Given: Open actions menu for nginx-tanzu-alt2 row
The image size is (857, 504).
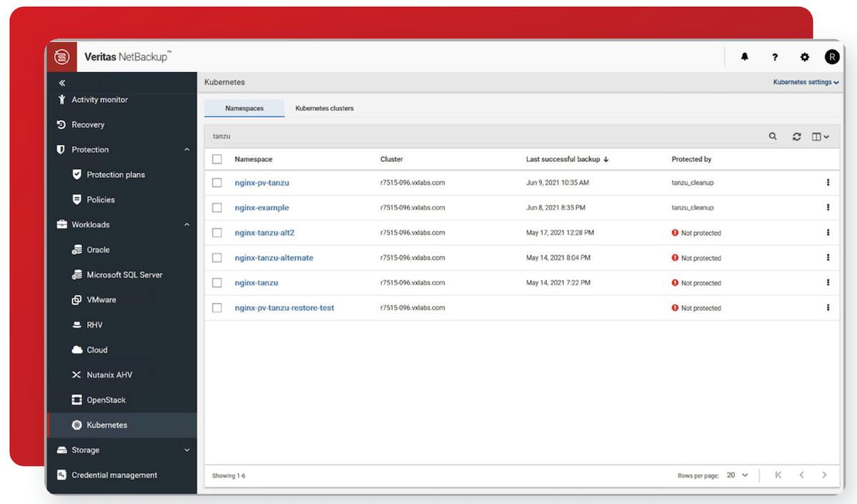Looking at the screenshot, I should pyautogui.click(x=828, y=233).
